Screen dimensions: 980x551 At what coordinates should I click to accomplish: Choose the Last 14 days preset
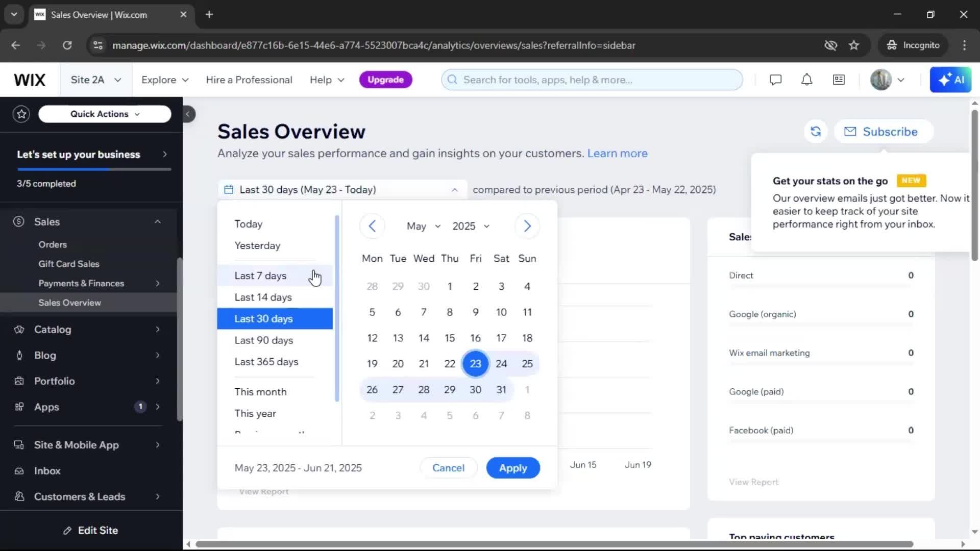275,297
